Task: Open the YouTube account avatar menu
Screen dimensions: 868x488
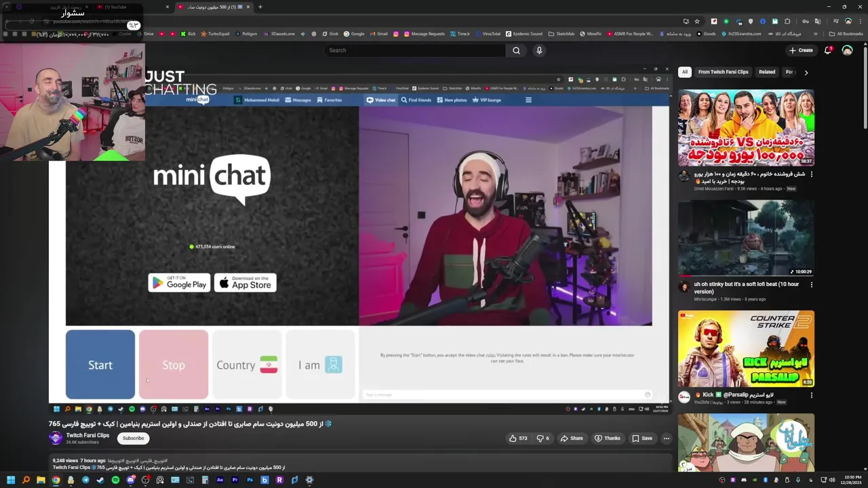Action: [x=847, y=50]
